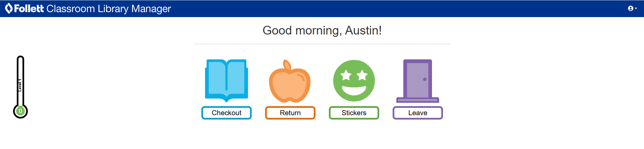Click the top cap of the thermometer
This screenshot has width=644, height=149.
point(20,58)
